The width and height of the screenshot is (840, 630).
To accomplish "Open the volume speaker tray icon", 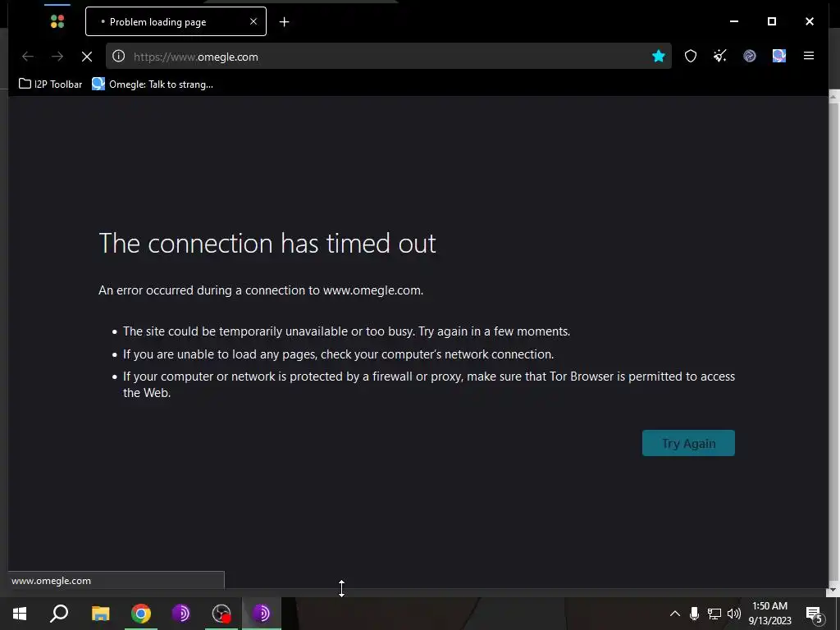I will coord(734,614).
